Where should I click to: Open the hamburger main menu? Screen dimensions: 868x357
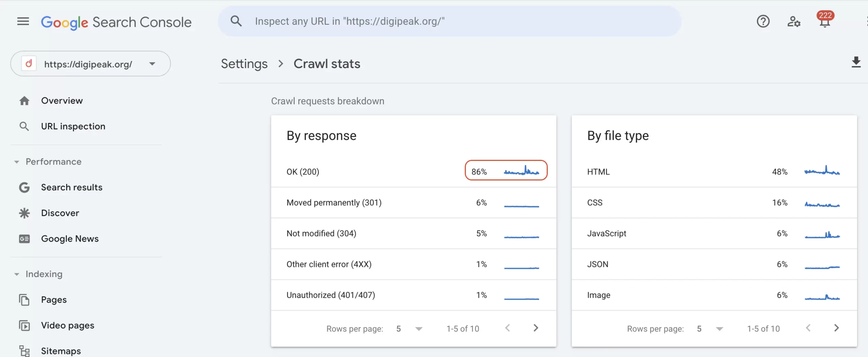tap(23, 22)
